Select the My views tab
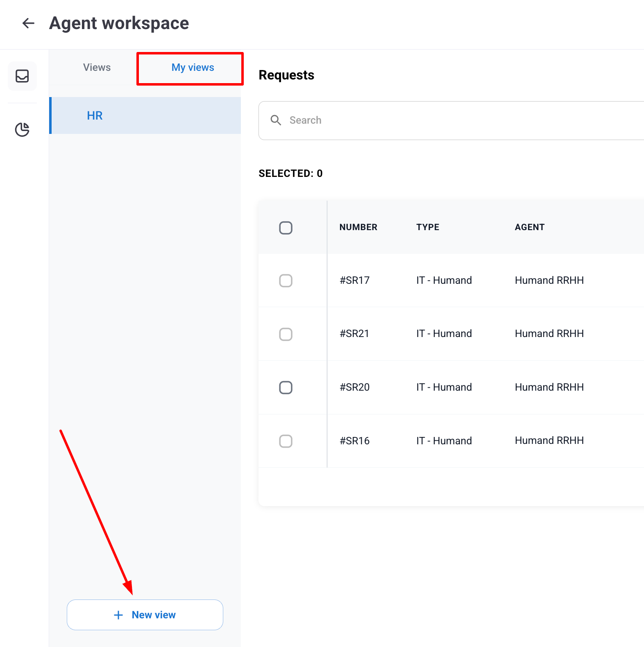Image resolution: width=644 pixels, height=647 pixels. [x=193, y=68]
